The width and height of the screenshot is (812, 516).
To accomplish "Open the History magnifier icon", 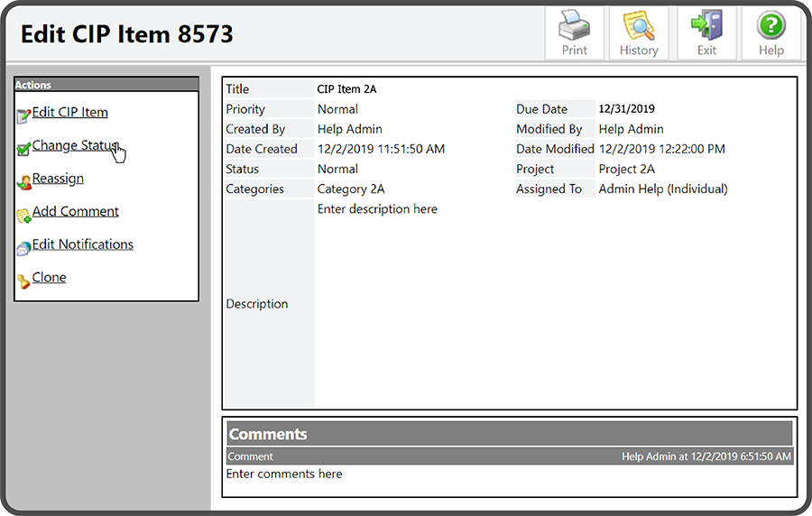I will (x=639, y=25).
